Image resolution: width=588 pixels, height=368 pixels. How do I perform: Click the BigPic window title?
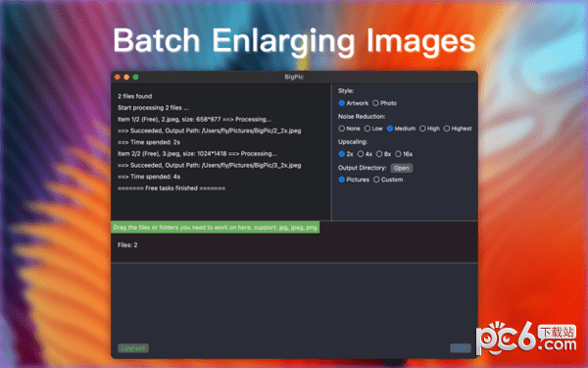(x=294, y=77)
